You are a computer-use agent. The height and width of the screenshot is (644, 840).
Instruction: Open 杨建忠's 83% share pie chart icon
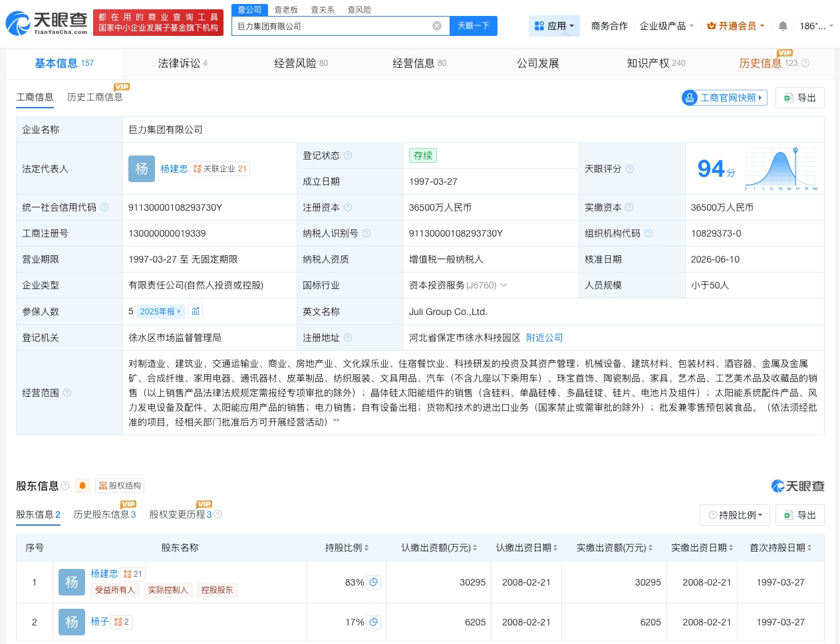click(374, 582)
